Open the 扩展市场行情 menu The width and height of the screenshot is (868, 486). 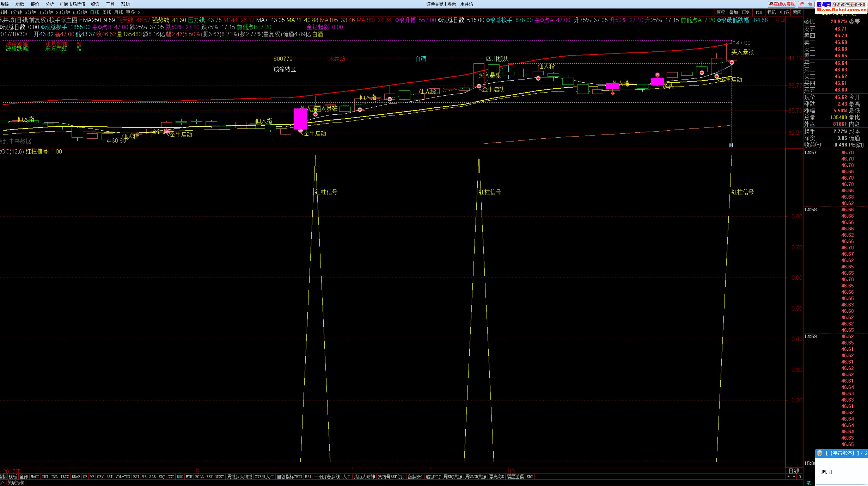[x=72, y=4]
